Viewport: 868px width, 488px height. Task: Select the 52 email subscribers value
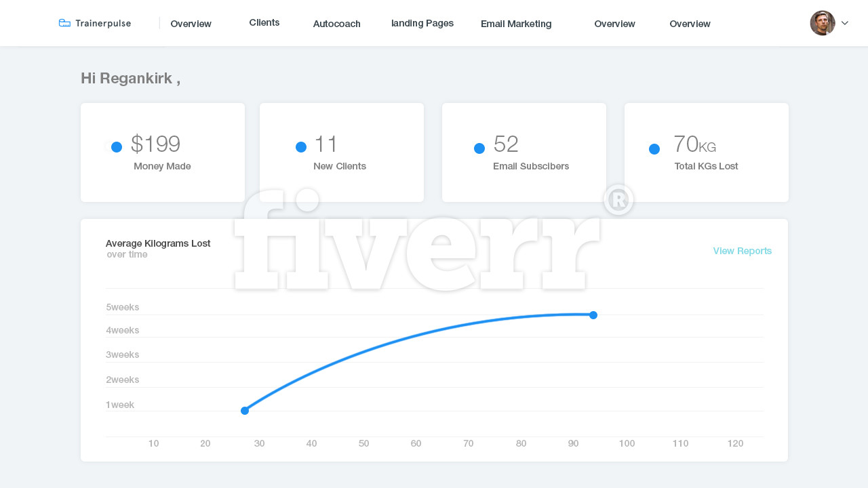(507, 144)
